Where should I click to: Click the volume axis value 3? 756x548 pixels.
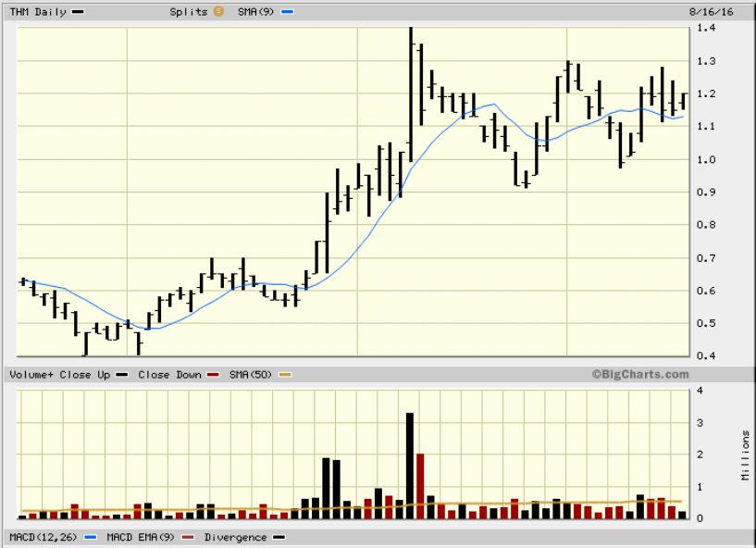point(700,423)
